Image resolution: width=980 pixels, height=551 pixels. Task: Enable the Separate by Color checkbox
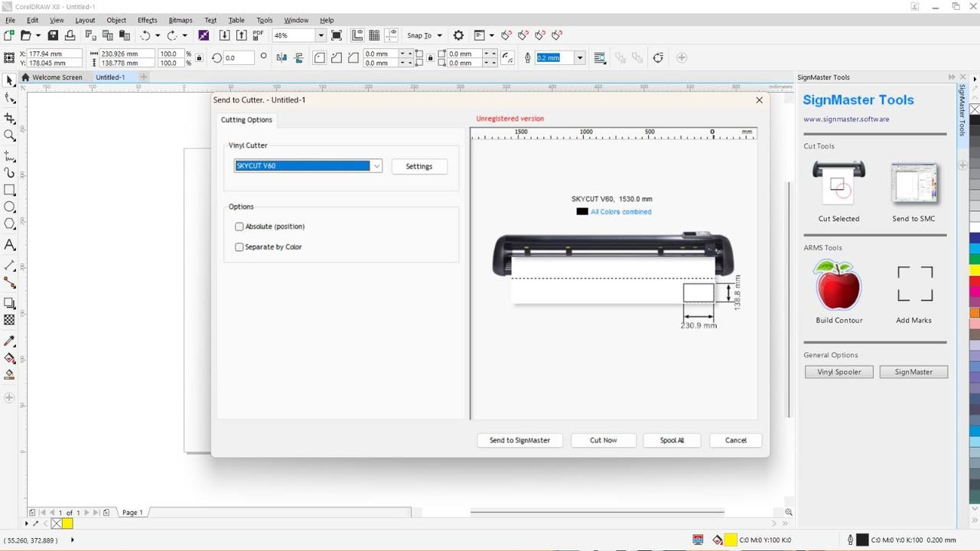(239, 247)
